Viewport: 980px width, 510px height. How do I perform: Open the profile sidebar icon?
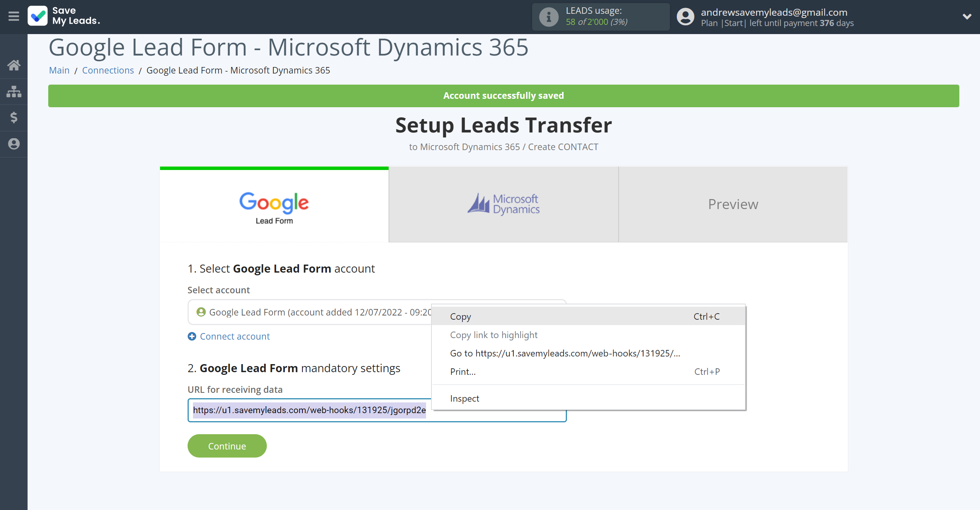(x=14, y=144)
